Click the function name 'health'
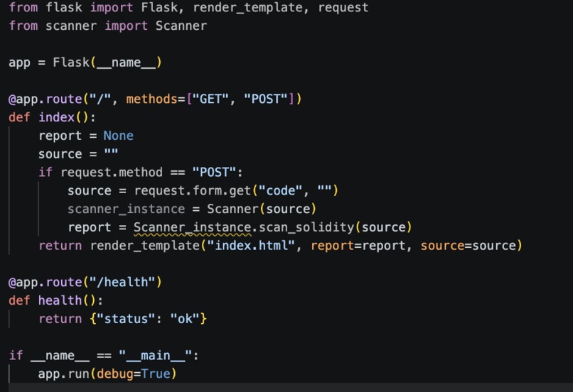The width and height of the screenshot is (573, 392). 60,300
